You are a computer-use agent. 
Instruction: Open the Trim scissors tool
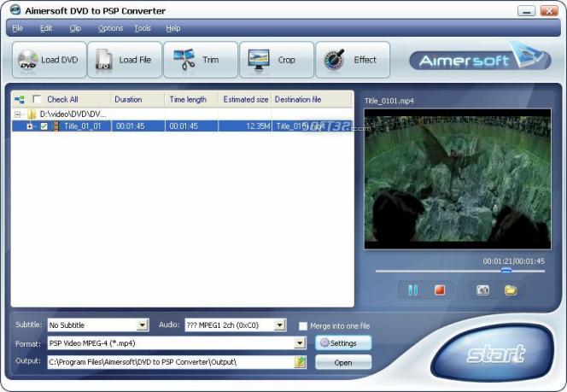coord(184,59)
